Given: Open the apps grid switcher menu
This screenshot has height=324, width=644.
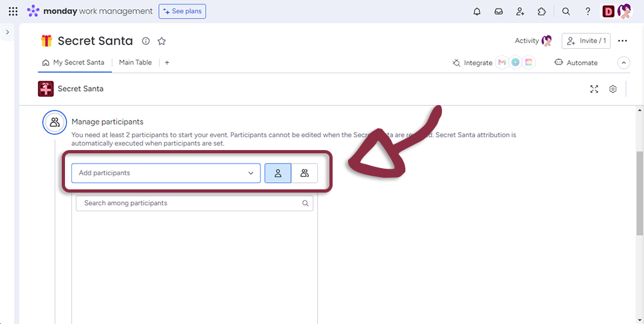Looking at the screenshot, I should pos(13,12).
